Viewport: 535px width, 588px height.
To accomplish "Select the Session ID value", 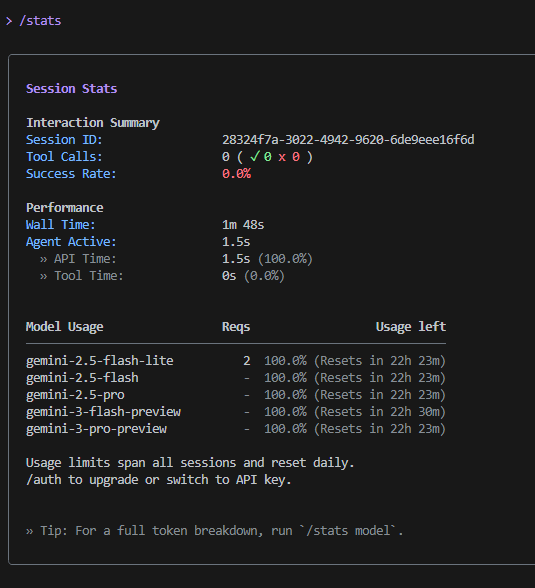I will pyautogui.click(x=348, y=140).
